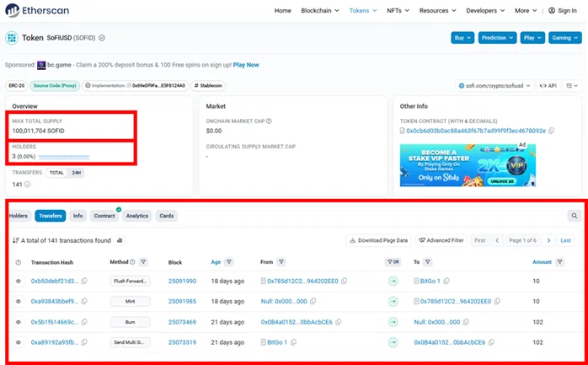Toggle the OR filter between From and To
The width and height of the screenshot is (588, 365).
(393, 262)
